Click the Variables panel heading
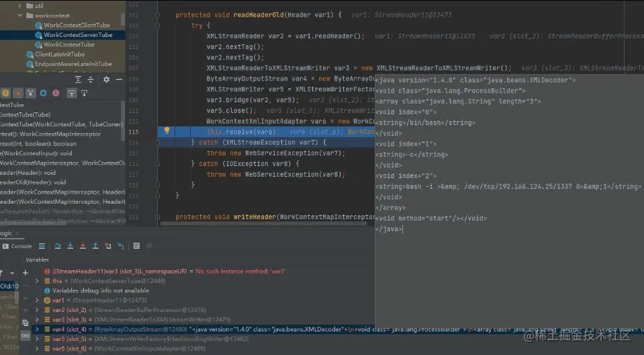The width and height of the screenshot is (644, 355). [38, 260]
